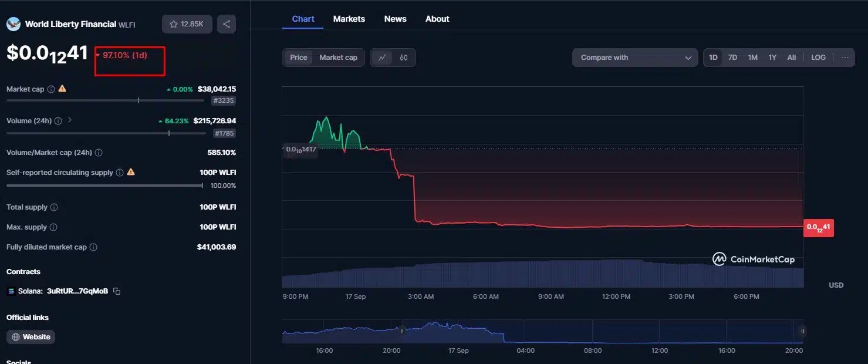Image resolution: width=868 pixels, height=364 pixels.
Task: Click the WLFI ticker symbol
Action: pyautogui.click(x=127, y=25)
